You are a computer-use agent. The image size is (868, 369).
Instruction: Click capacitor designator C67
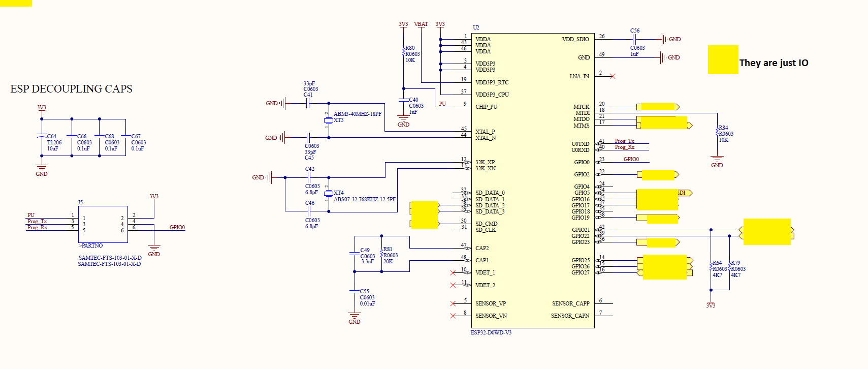point(136,136)
